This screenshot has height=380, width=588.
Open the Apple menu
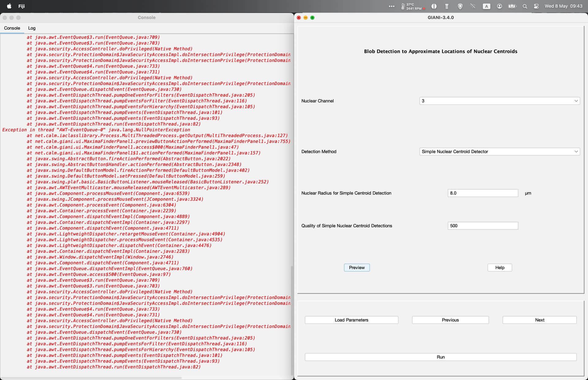(9, 6)
